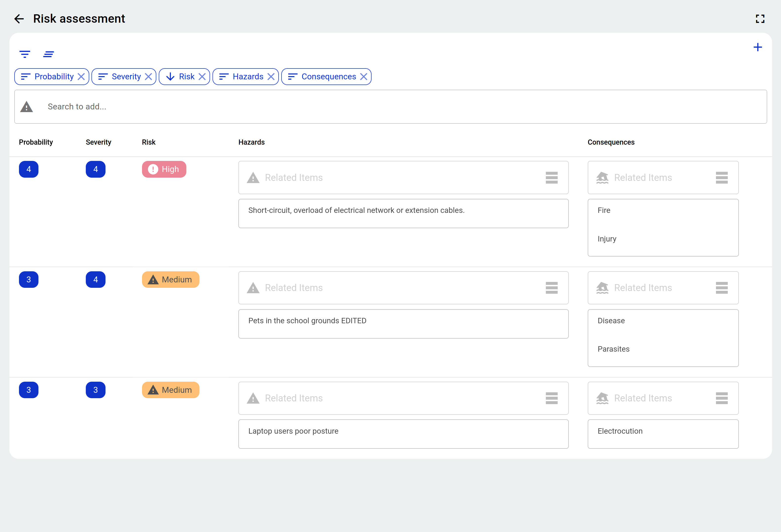The height and width of the screenshot is (532, 781).
Task: Click the Medium badge in Pets row
Action: coord(170,280)
